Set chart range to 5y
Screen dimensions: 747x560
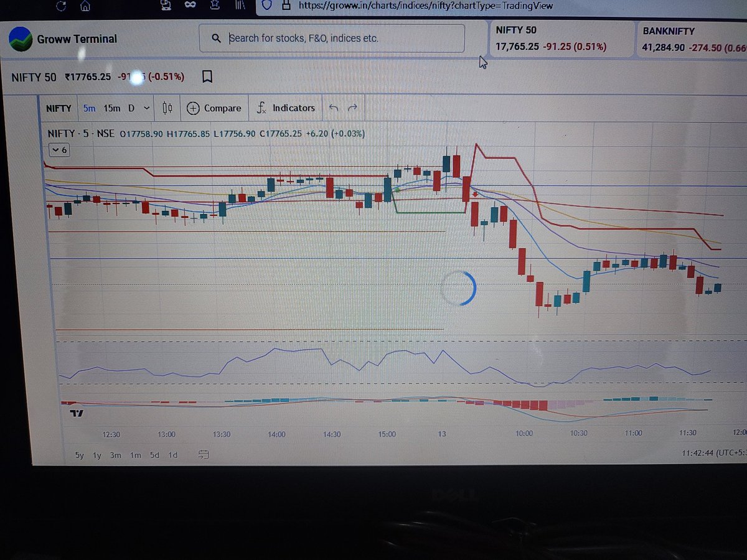[80, 455]
